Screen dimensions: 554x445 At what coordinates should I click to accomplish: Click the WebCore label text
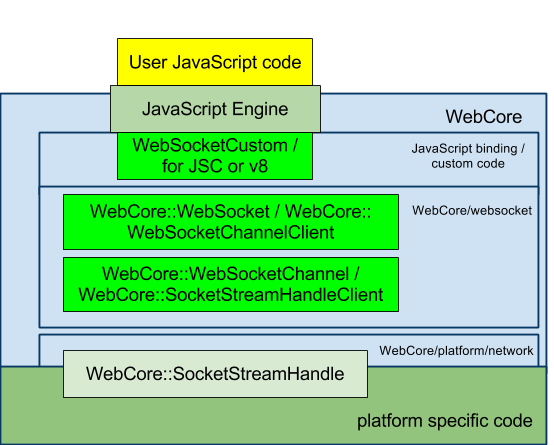point(483,117)
